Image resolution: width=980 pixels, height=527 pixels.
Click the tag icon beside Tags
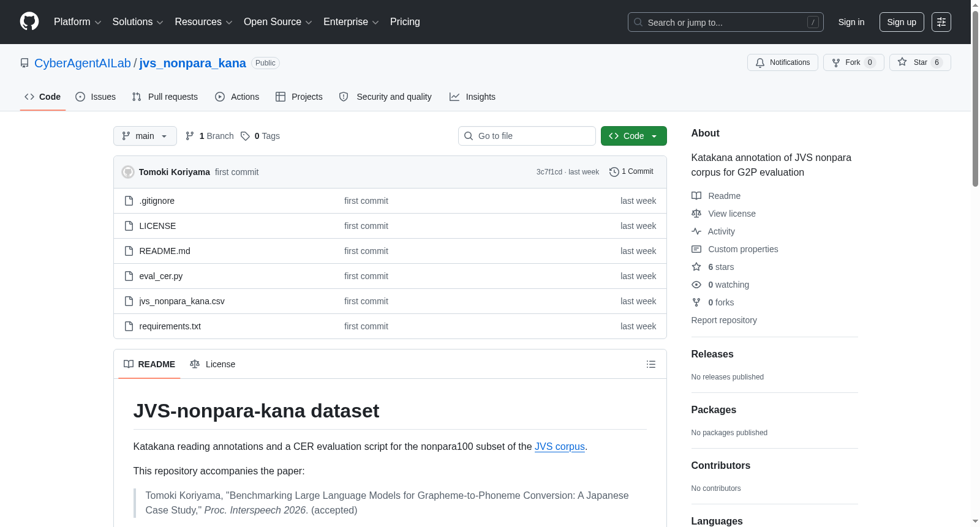[245, 136]
